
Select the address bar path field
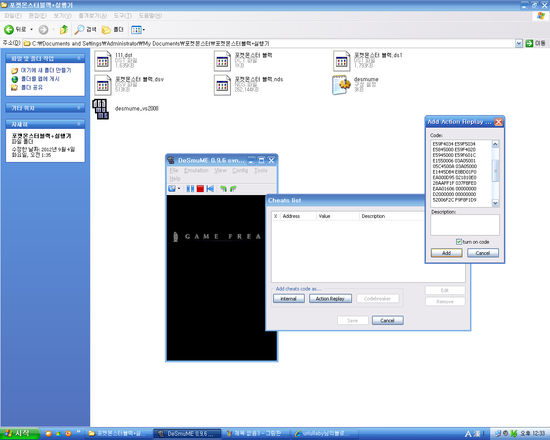[269, 43]
